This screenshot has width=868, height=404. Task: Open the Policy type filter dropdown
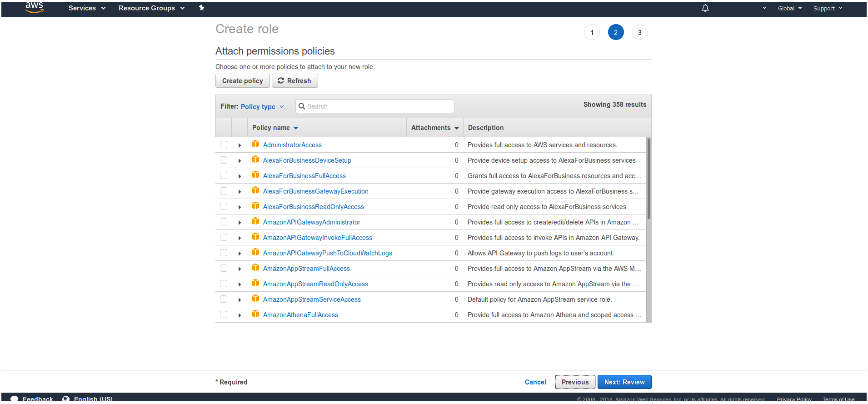(262, 106)
